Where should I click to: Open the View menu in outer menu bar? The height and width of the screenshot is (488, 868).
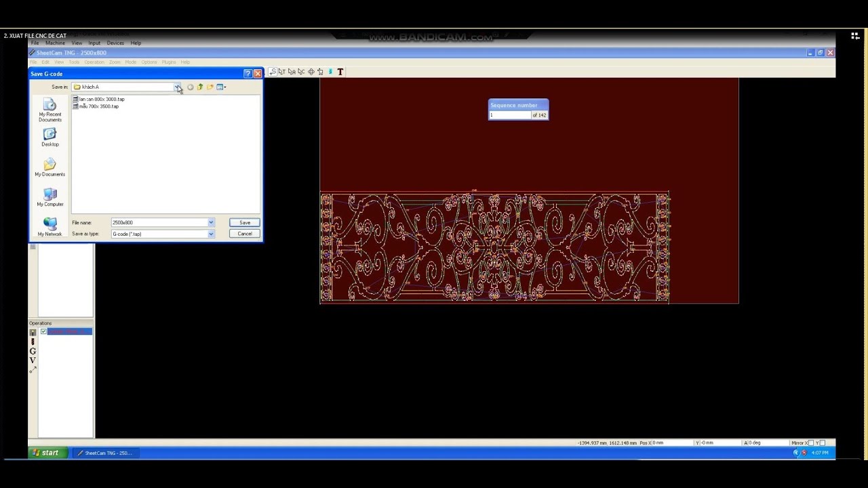tap(77, 43)
